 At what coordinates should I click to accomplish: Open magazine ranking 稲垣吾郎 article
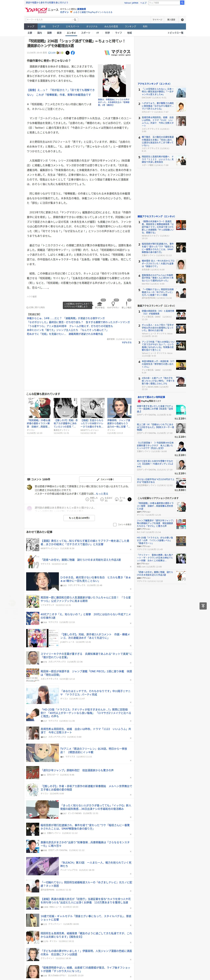(x=162, y=249)
